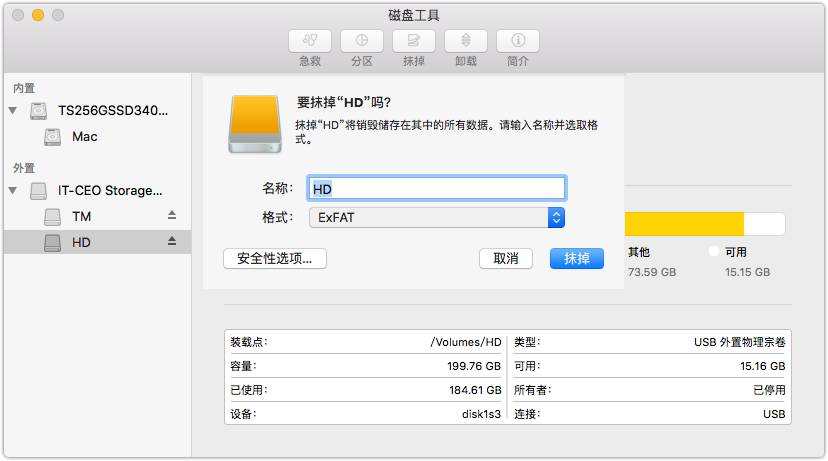Click the 安全性选项 button

(275, 258)
